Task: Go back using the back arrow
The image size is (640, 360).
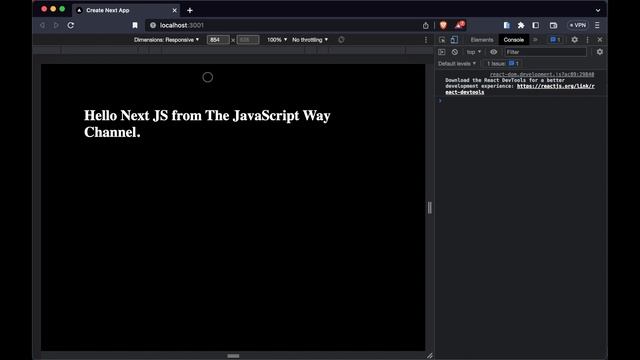Action: point(42,25)
